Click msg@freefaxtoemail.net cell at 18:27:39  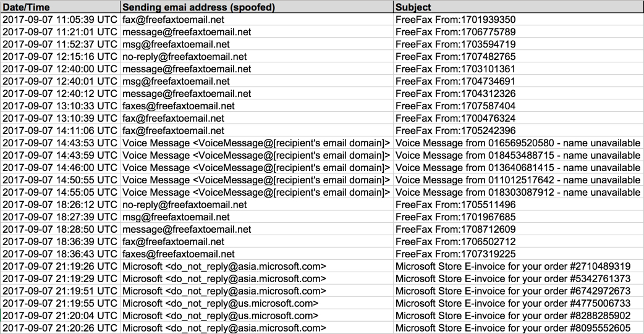click(x=256, y=217)
